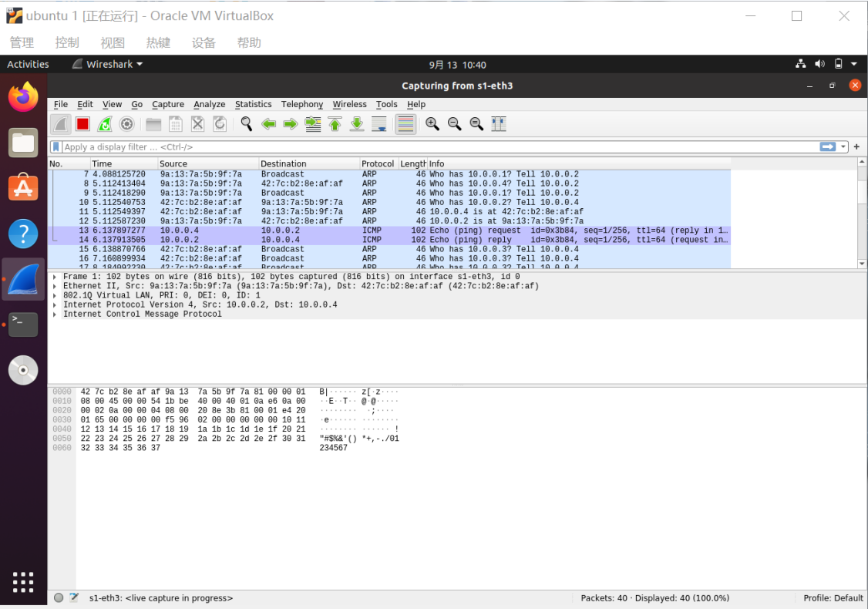Sort packets by Source column header

point(208,164)
